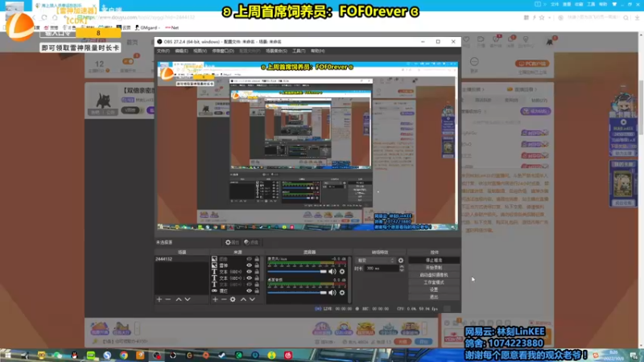Click the cat avatar on streamer page
The height and width of the screenshot is (362, 644).
[x=103, y=99]
